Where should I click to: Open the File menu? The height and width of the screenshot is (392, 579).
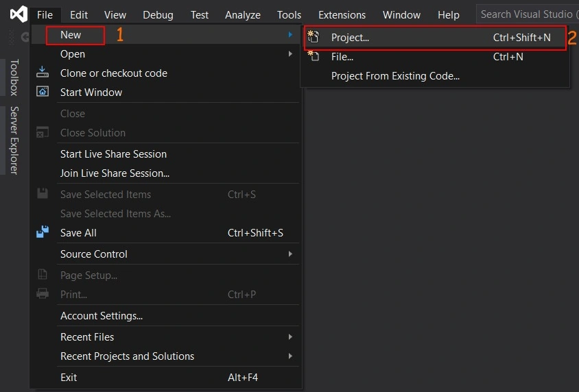[x=45, y=15]
